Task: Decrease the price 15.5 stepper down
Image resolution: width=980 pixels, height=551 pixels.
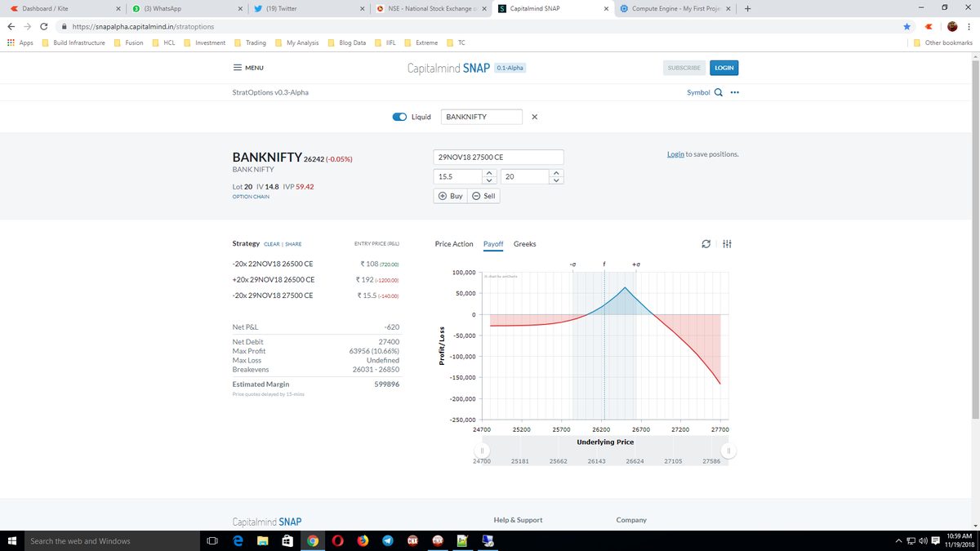Action: pyautogui.click(x=489, y=180)
